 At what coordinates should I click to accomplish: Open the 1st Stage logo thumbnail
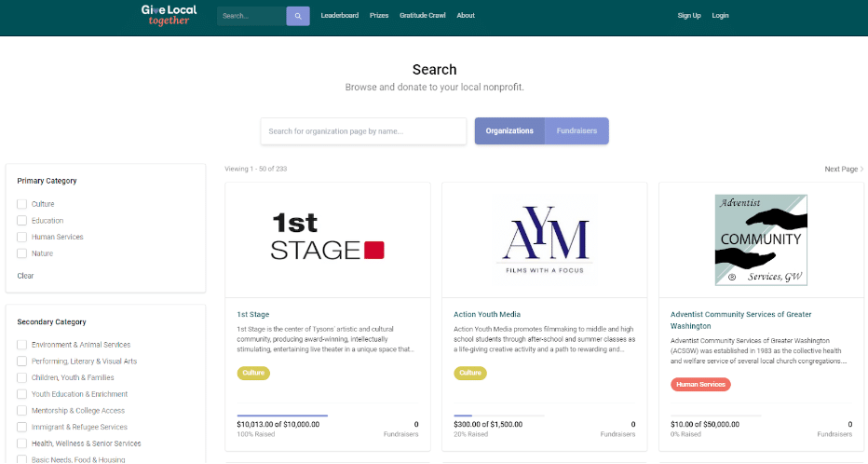click(327, 237)
